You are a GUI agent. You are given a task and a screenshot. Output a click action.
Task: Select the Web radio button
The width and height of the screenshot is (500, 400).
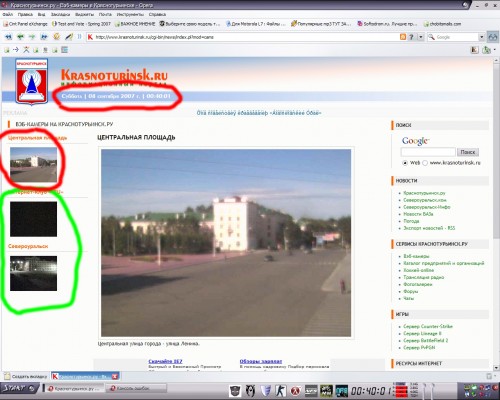click(x=405, y=163)
